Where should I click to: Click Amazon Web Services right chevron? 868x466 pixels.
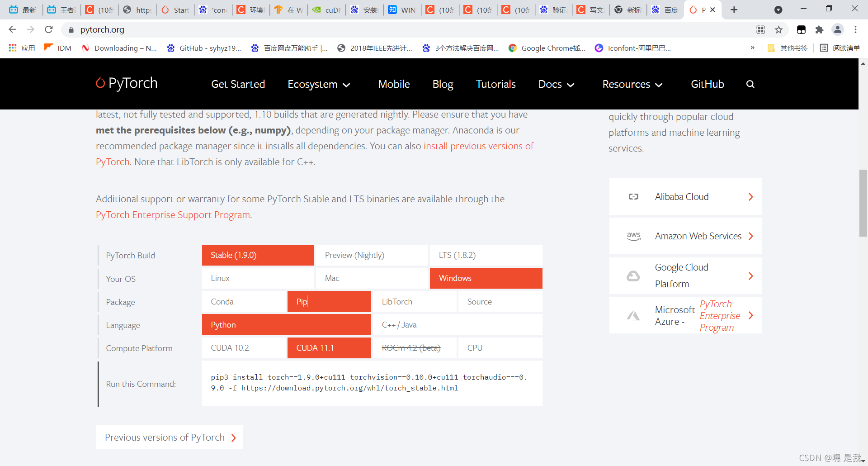pos(750,236)
